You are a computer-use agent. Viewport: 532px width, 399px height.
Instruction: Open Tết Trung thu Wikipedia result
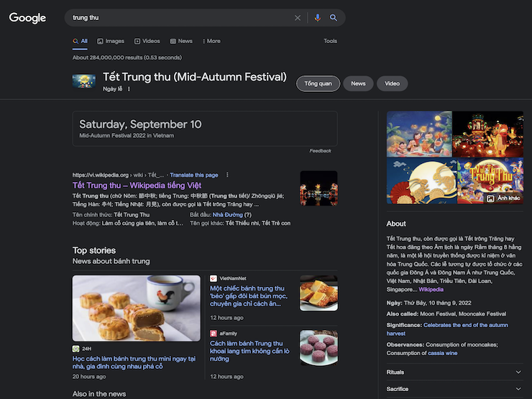[x=137, y=185]
